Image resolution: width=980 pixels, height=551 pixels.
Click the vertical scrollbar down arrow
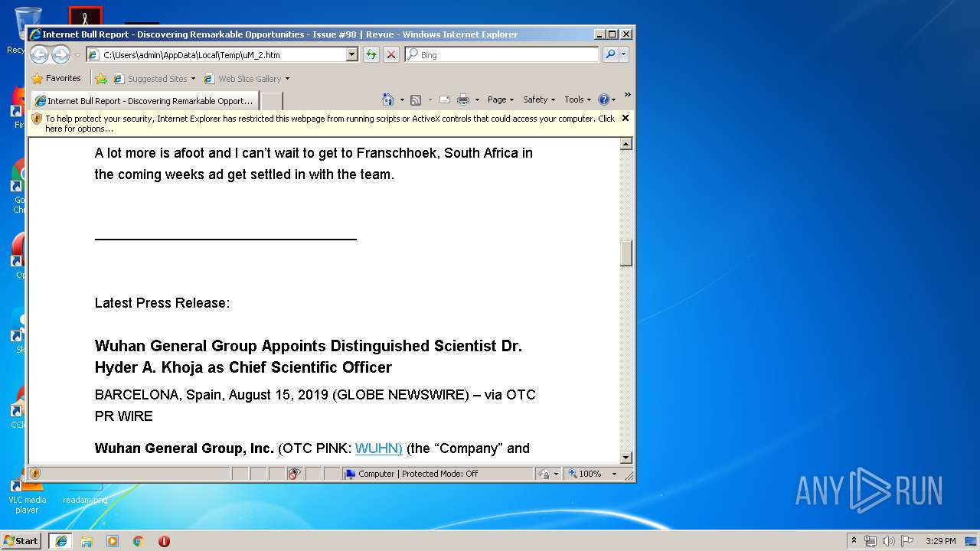coord(626,458)
